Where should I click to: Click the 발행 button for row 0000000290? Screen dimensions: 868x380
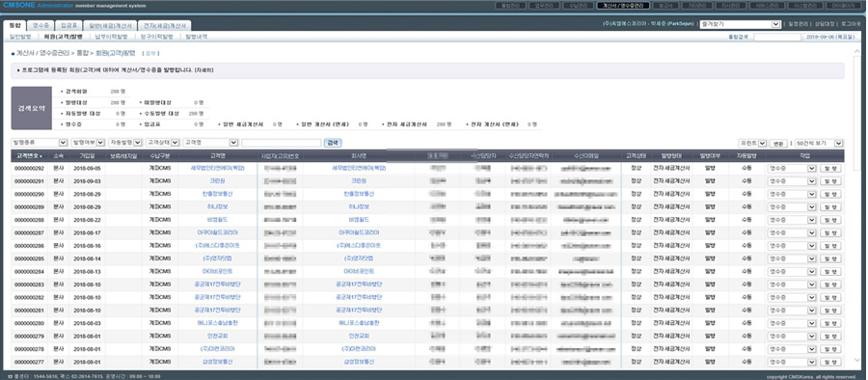830,194
